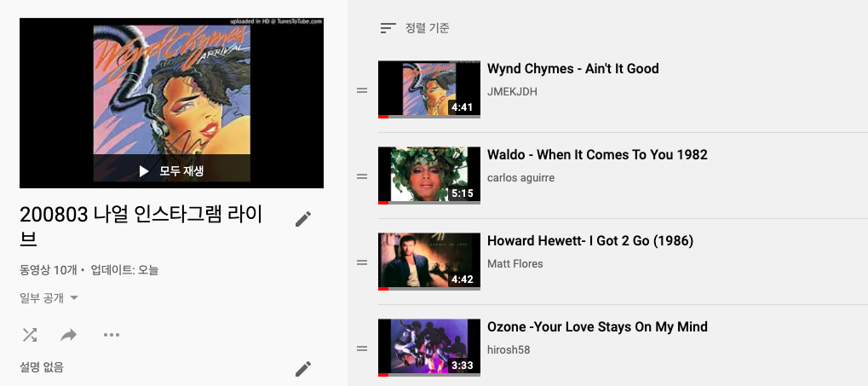This screenshot has height=386, width=868.
Task: Click the Howard Hewett 4:42 thumbnail
Action: pyautogui.click(x=429, y=262)
